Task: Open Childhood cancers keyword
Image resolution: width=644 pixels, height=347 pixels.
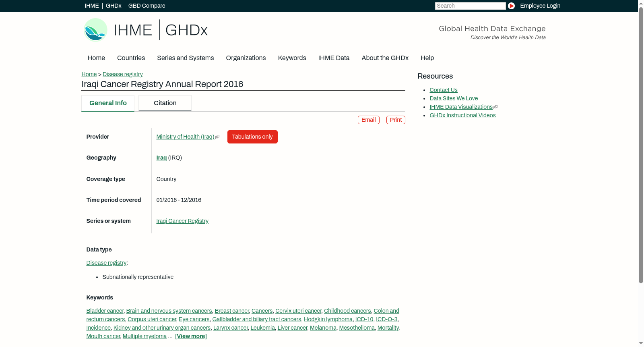Action: click(347, 311)
